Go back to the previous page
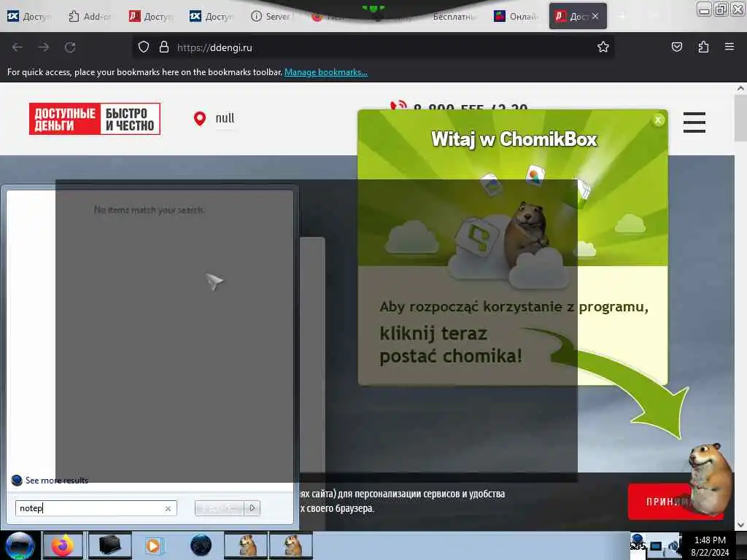This screenshot has width=747, height=560. [x=18, y=47]
